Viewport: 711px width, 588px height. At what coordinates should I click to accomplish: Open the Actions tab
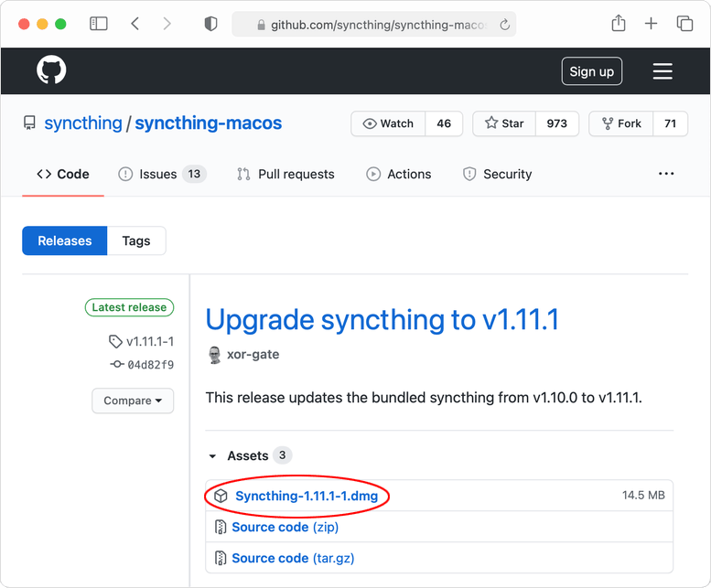click(x=399, y=174)
